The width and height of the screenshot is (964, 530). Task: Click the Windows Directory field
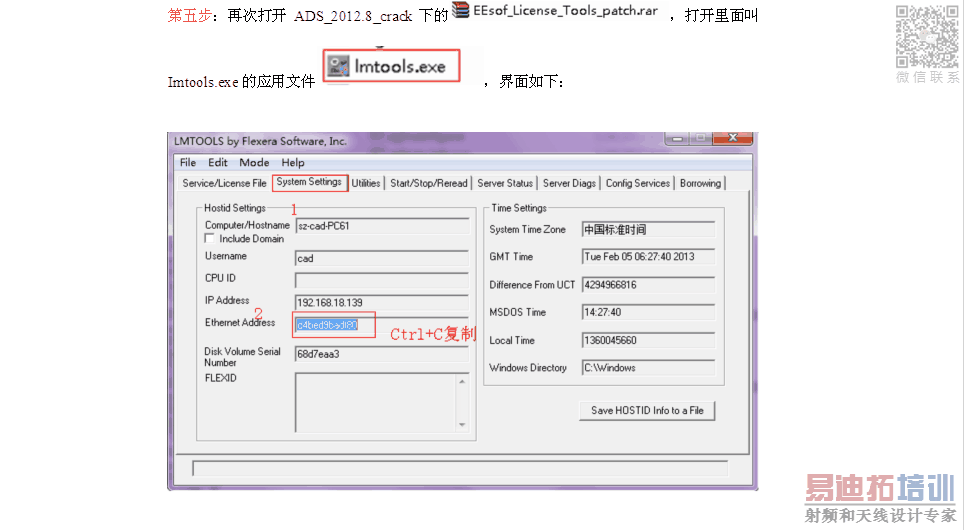(x=648, y=368)
